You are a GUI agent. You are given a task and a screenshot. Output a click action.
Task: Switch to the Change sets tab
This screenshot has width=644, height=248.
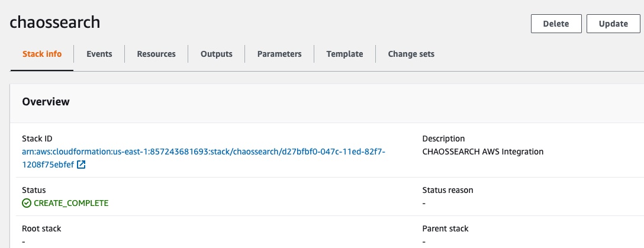(x=411, y=54)
